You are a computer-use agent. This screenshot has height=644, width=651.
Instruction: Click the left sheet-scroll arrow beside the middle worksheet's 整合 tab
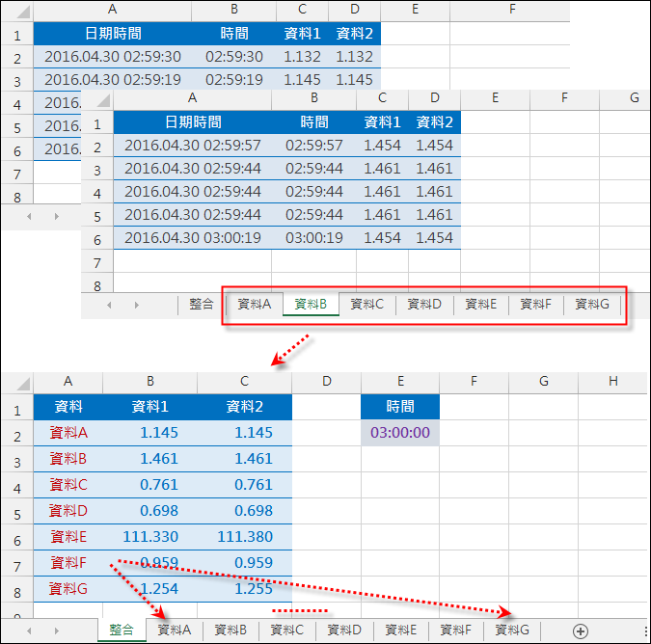[x=109, y=306]
